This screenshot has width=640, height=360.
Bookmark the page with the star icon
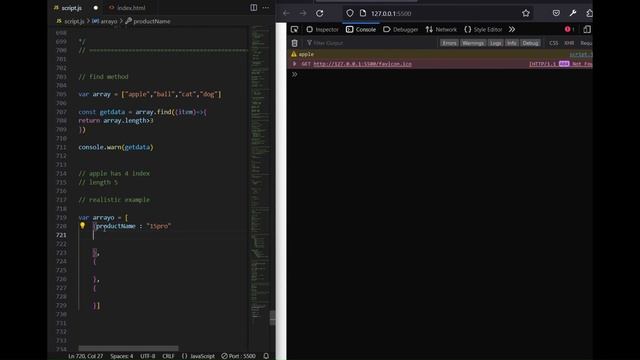tap(526, 13)
